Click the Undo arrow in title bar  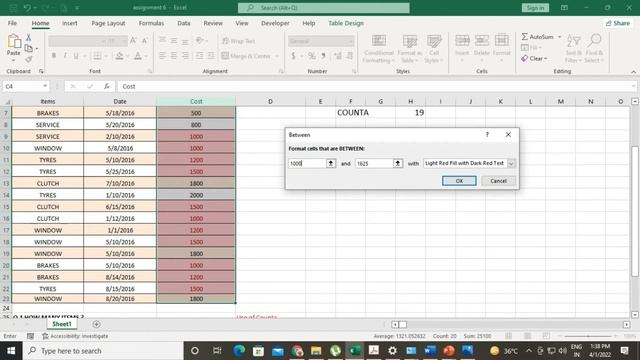click(x=27, y=8)
